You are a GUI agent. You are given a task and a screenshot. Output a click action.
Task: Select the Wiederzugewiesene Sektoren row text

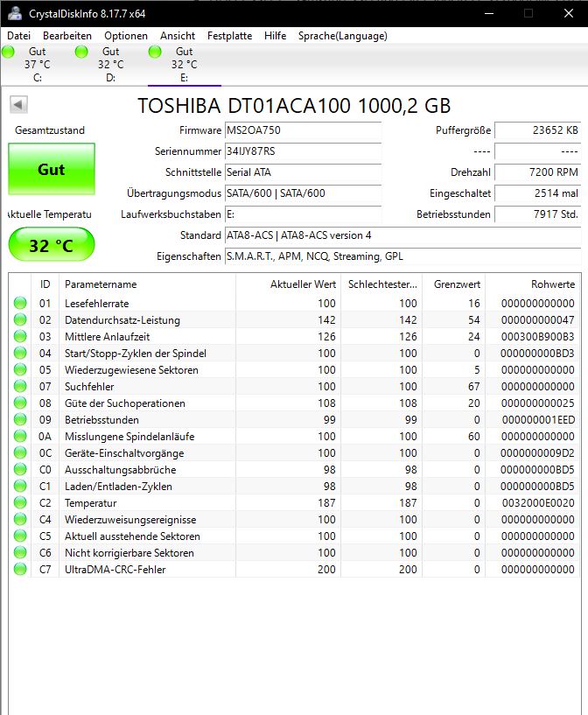[131, 370]
